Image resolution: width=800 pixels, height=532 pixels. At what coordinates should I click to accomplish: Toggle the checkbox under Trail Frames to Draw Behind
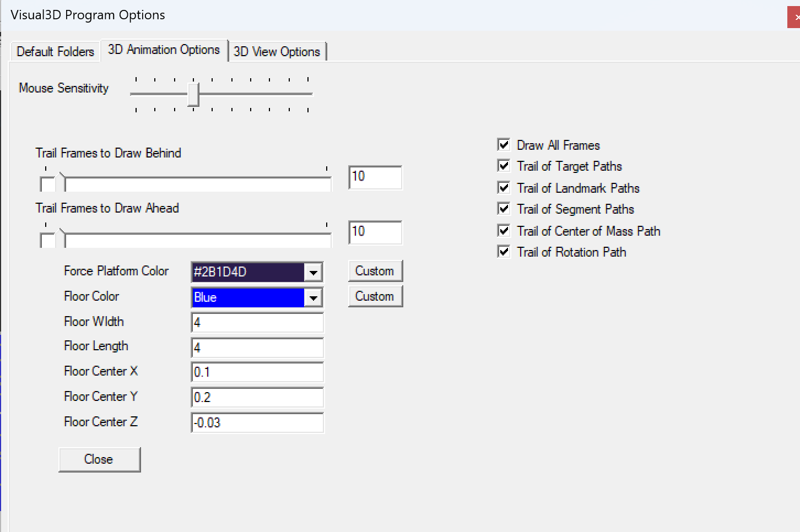click(x=47, y=184)
